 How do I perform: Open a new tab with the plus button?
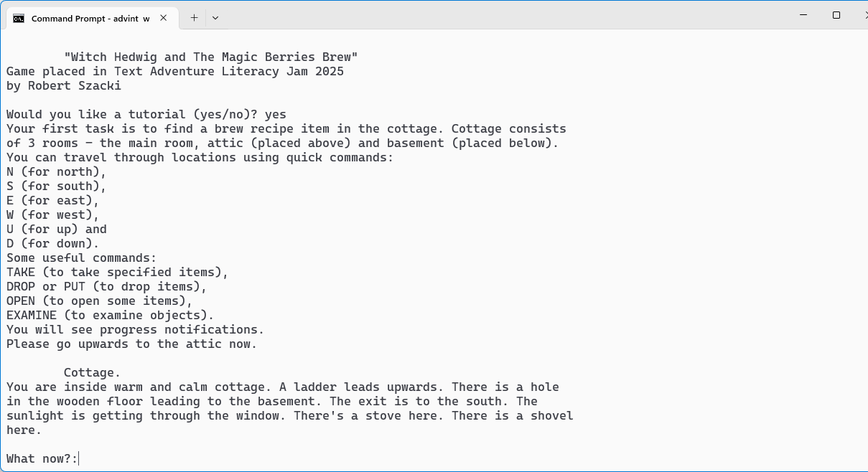click(x=194, y=18)
